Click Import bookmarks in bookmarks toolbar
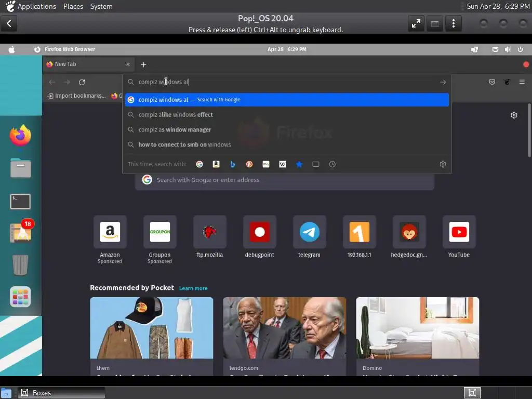 tap(77, 96)
